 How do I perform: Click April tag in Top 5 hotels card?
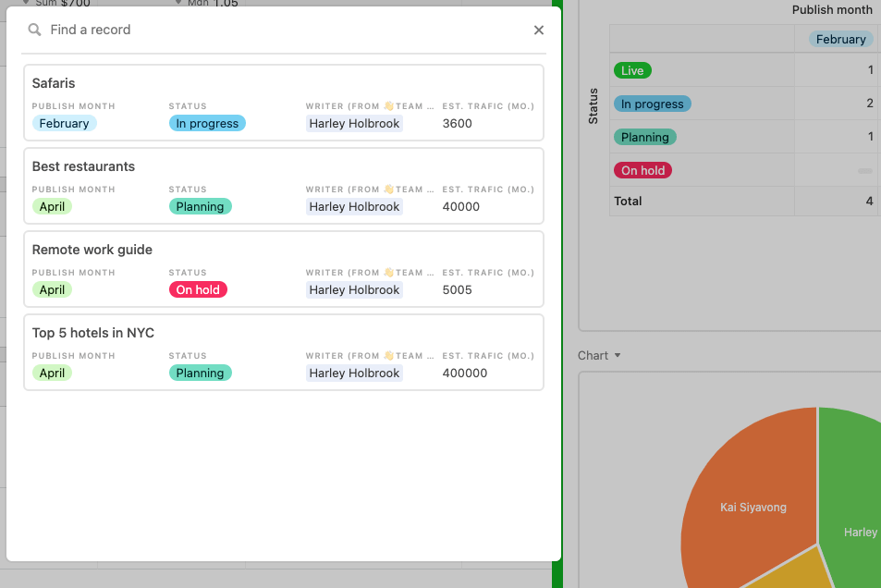[x=53, y=373]
